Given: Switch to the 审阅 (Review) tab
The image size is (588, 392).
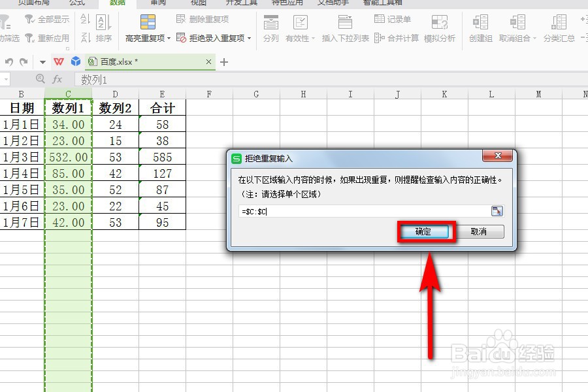Looking at the screenshot, I should pyautogui.click(x=157, y=4).
